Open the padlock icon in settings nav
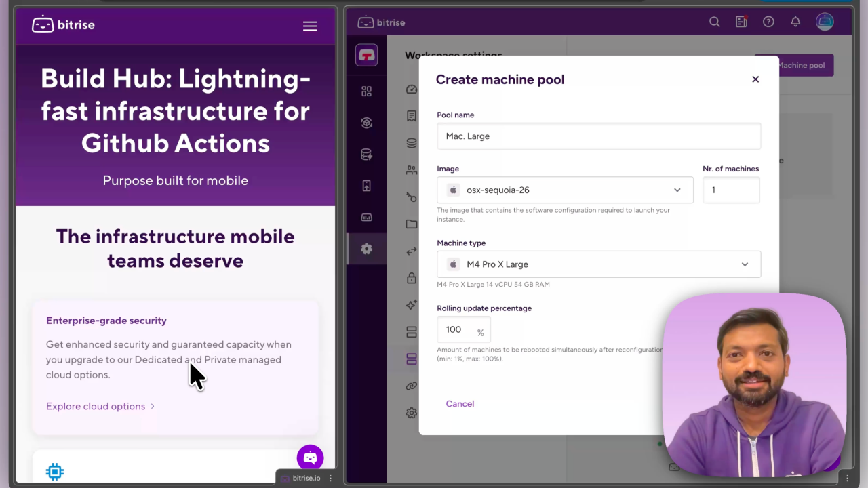Viewport: 868px width, 488px height. click(412, 278)
